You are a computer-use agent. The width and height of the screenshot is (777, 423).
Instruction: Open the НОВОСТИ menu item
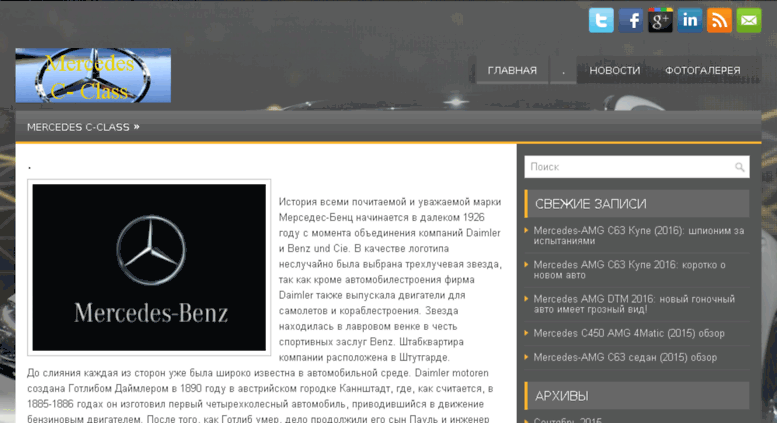pyautogui.click(x=614, y=70)
